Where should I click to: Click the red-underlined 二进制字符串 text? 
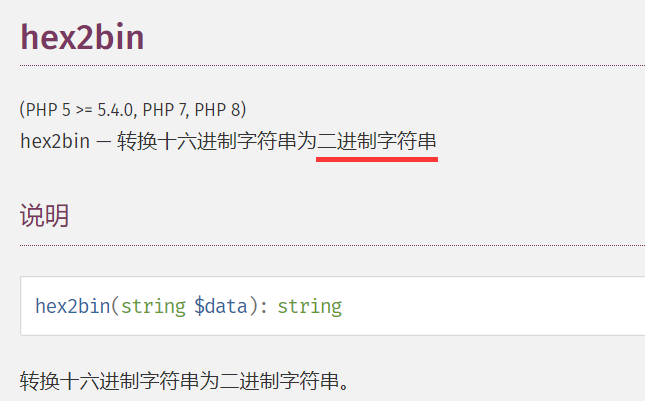tap(376, 141)
